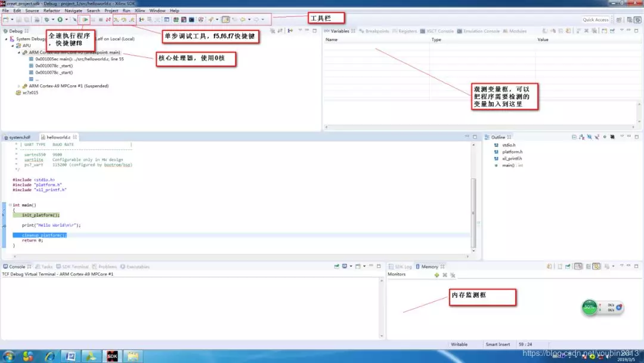Click Sort icon in Outline panel
The height and width of the screenshot is (363, 644).
[581, 137]
